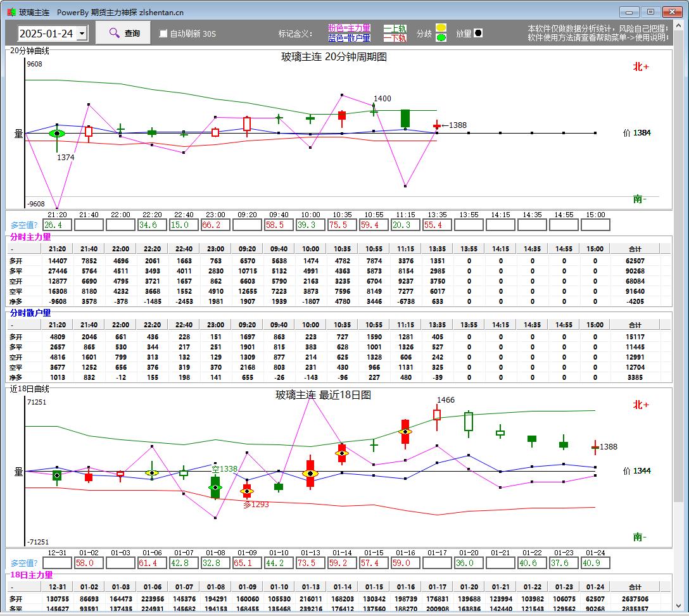Open the date dropdown arrow

click(82, 34)
